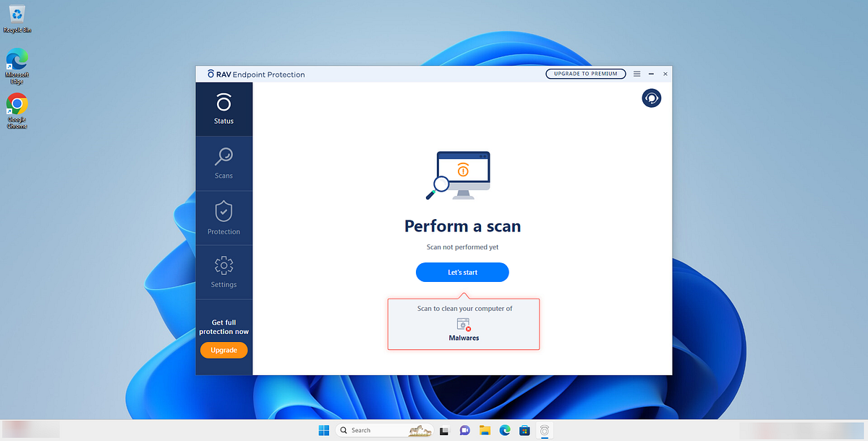Click the Let's start scan button
The image size is (868, 441).
coord(462,273)
